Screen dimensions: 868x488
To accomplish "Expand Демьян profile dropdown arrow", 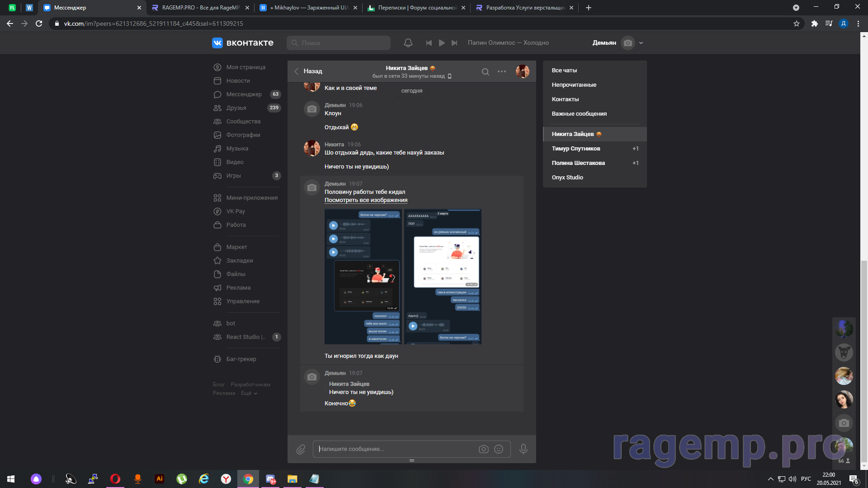I will 641,43.
